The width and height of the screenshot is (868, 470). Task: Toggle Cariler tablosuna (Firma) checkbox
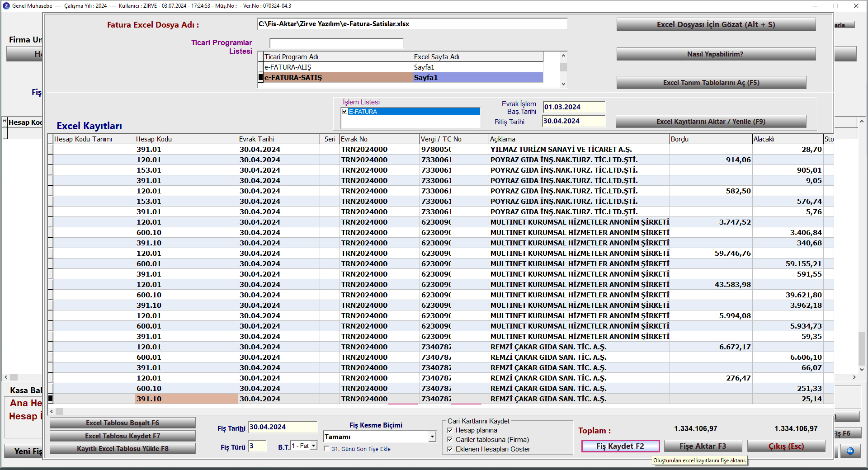[x=450, y=440]
